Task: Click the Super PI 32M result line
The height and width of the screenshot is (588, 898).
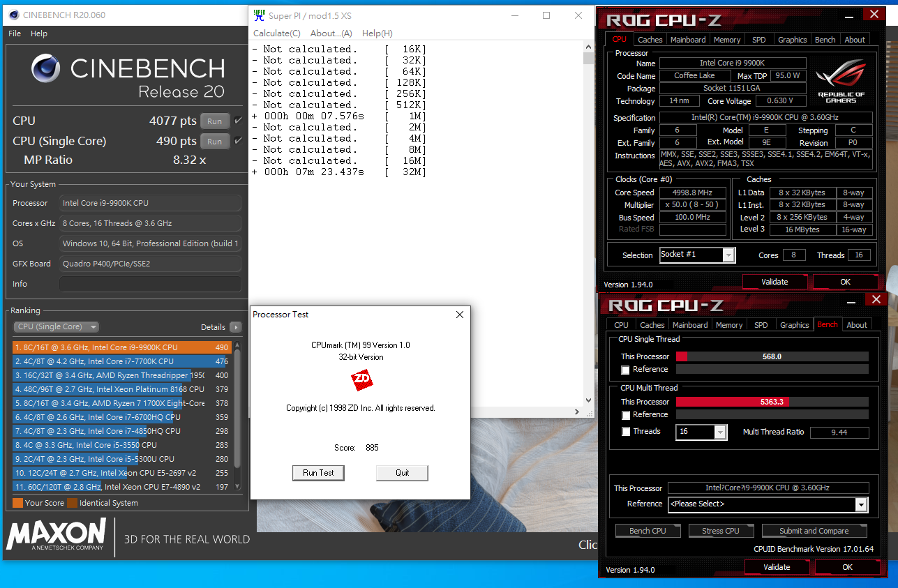Action: click(x=339, y=172)
